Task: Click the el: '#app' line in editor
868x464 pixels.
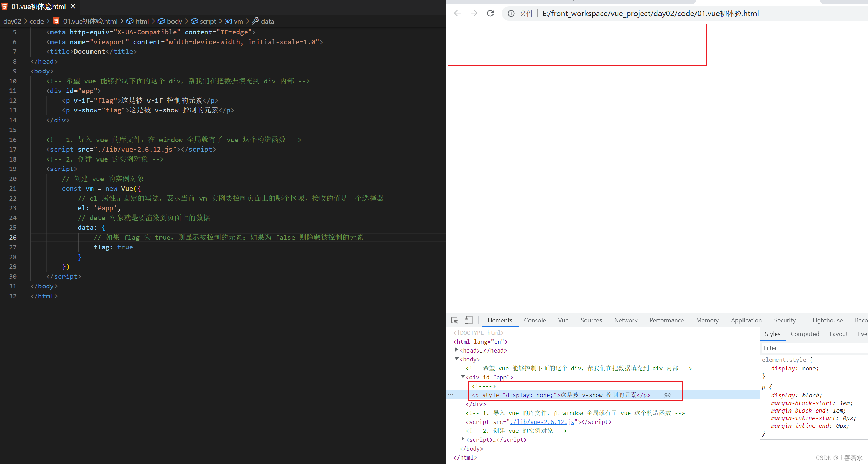Action: 99,208
